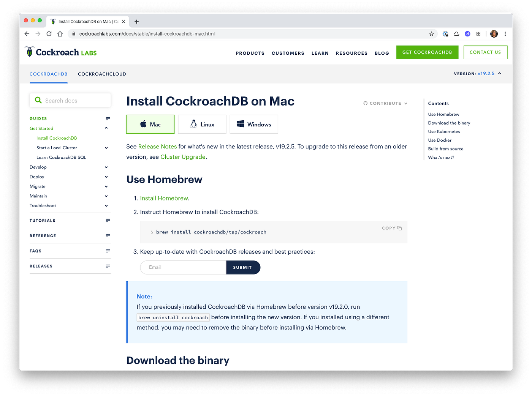Open the Products menu
Screen dimensions: 532x396
250,53
